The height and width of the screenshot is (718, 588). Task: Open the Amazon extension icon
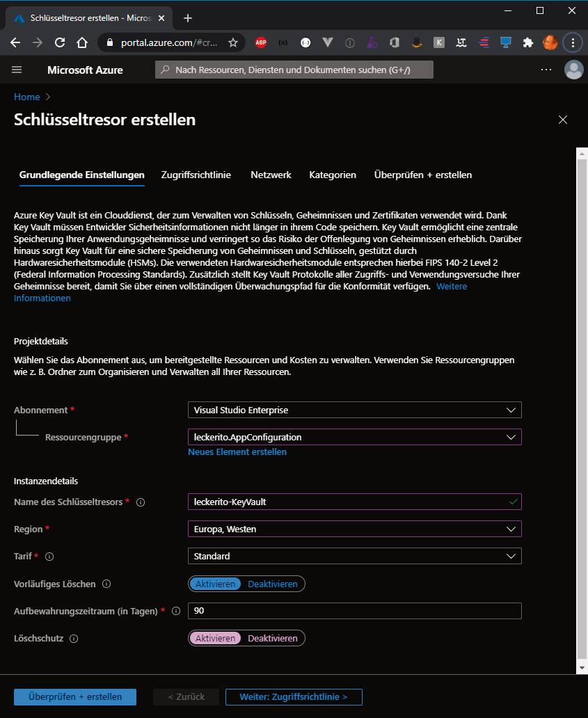pyautogui.click(x=417, y=42)
